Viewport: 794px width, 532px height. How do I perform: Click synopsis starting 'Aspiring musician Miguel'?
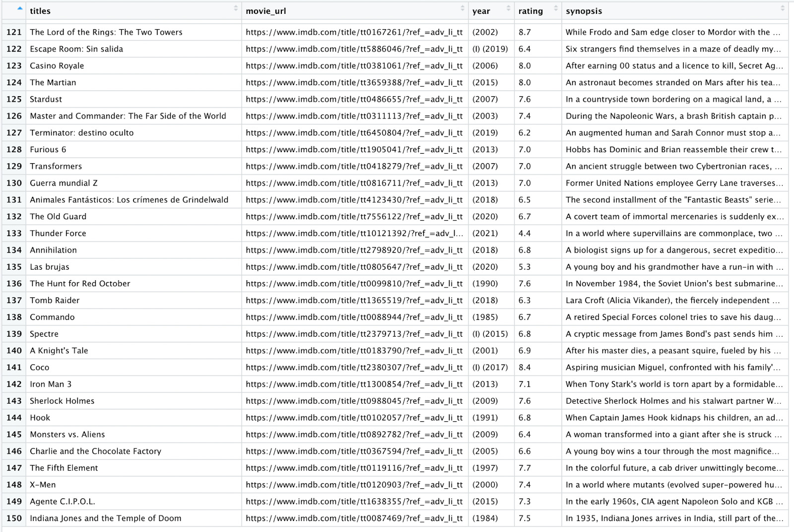pyautogui.click(x=674, y=367)
